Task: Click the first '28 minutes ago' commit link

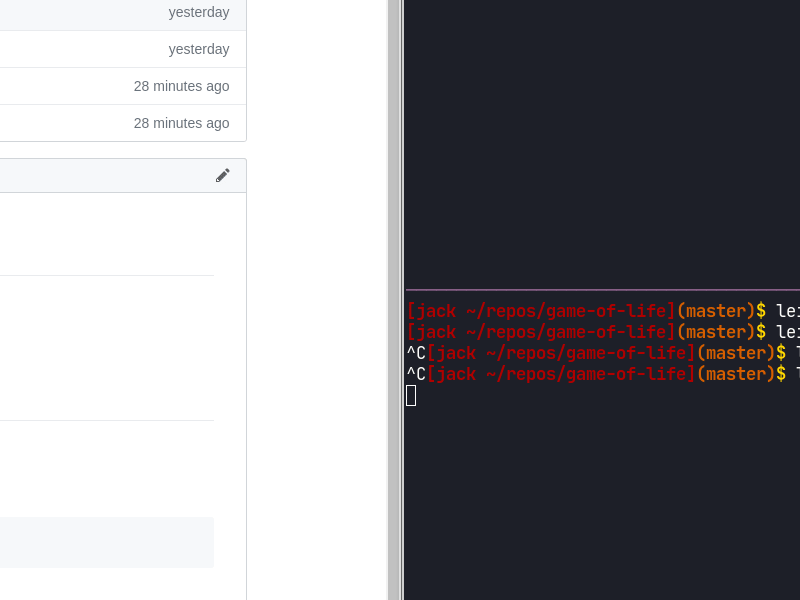Action: click(181, 86)
